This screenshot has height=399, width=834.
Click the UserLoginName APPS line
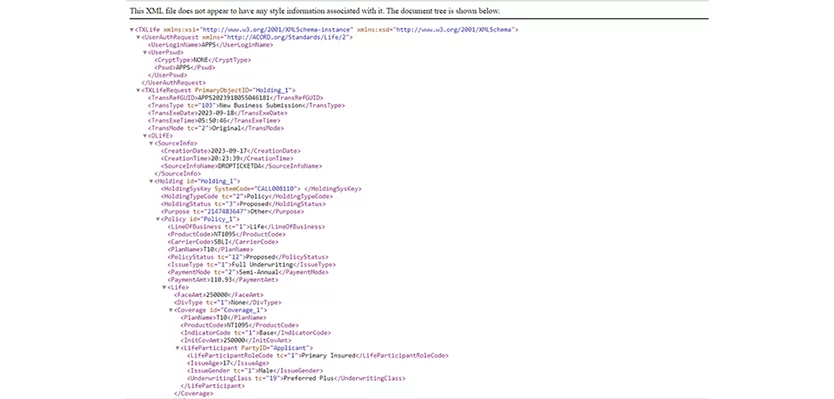pyautogui.click(x=211, y=45)
